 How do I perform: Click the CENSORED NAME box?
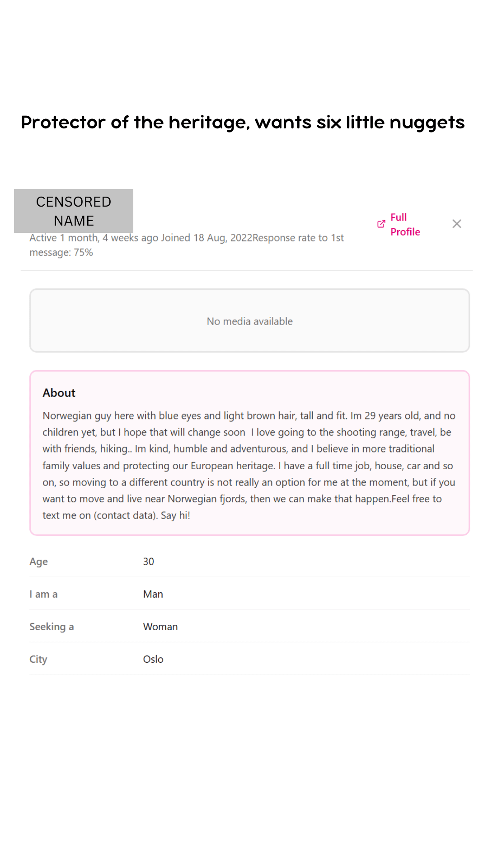tap(74, 211)
